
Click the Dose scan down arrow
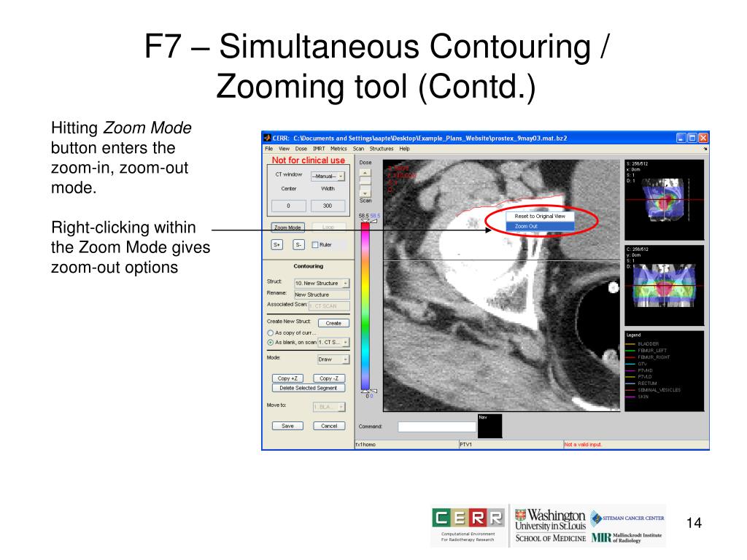(365, 192)
